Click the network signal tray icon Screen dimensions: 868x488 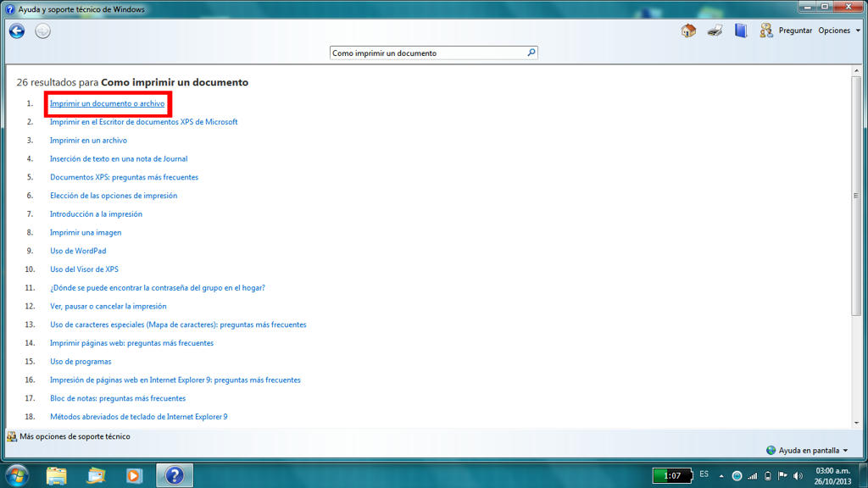tap(753, 476)
